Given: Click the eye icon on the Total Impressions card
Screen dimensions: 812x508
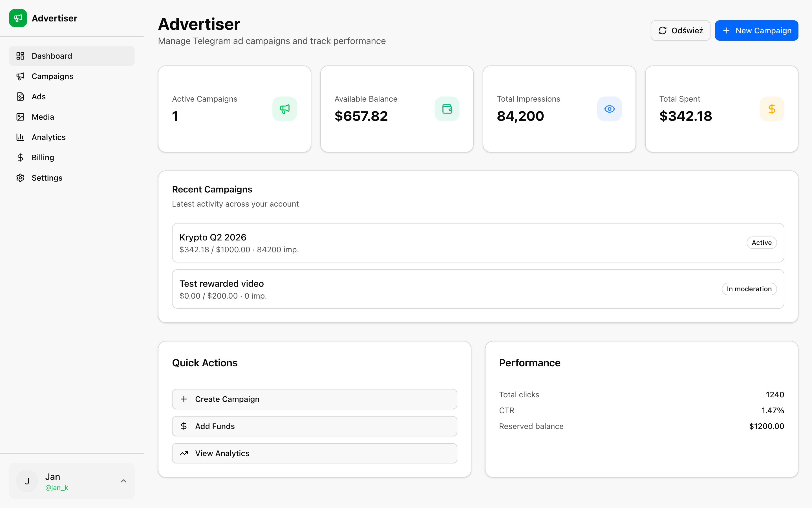Looking at the screenshot, I should coord(609,109).
